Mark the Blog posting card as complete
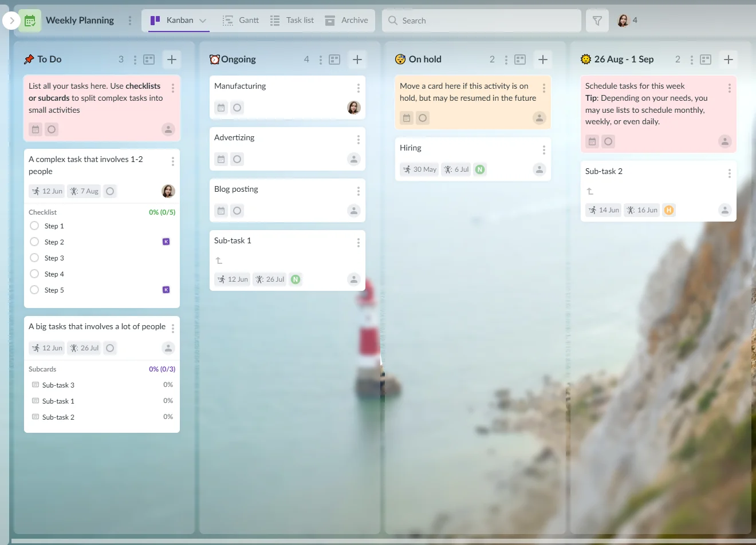The width and height of the screenshot is (756, 545). pos(237,211)
